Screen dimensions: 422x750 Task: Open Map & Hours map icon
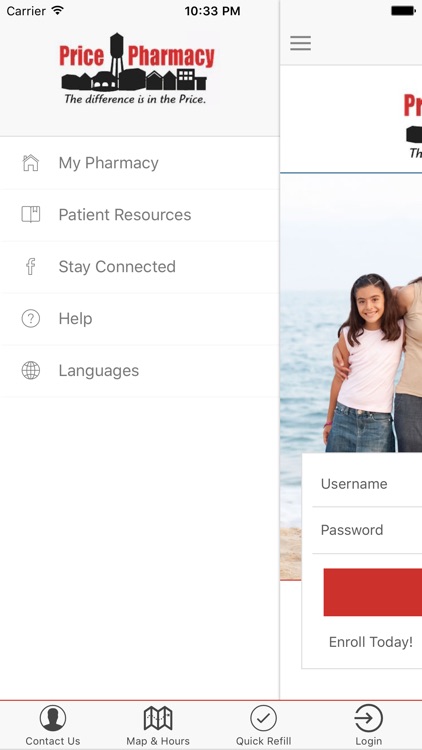158,718
